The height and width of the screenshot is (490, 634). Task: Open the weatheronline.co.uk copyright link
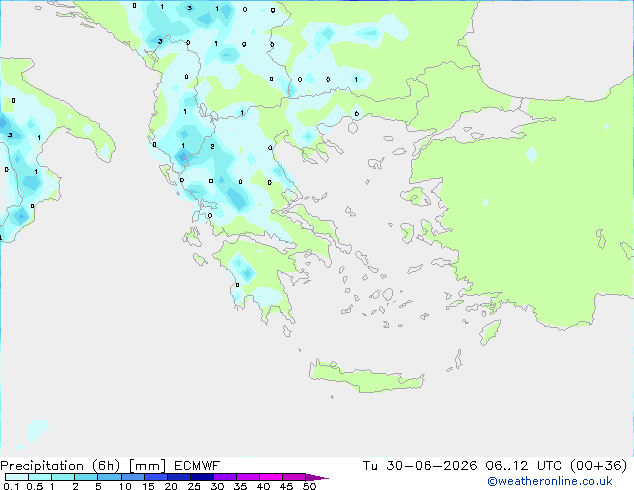point(550,481)
